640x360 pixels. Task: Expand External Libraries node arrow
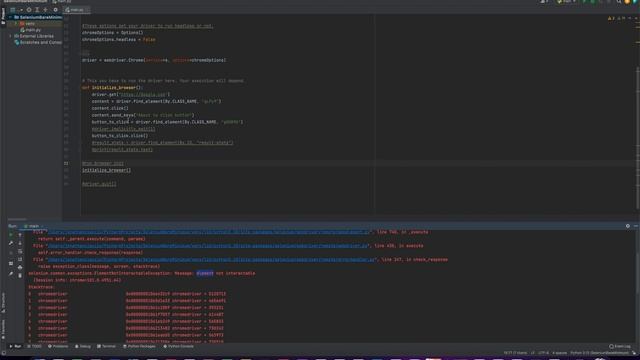point(10,36)
